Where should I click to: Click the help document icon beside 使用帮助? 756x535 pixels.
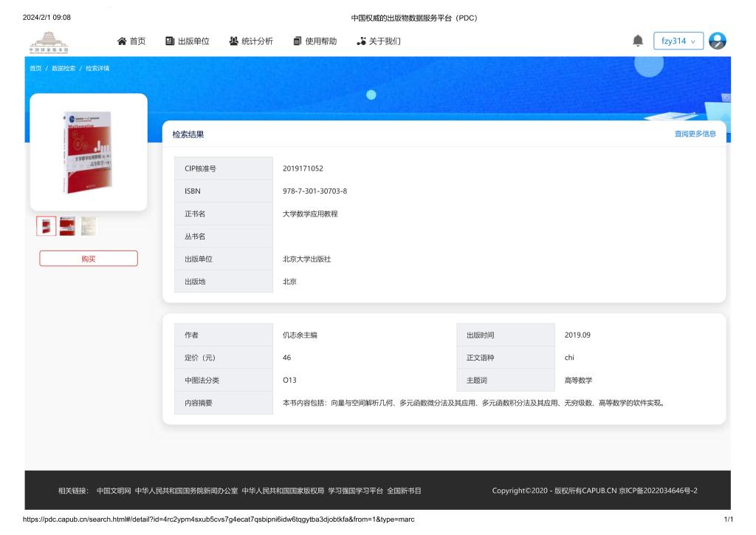point(298,41)
